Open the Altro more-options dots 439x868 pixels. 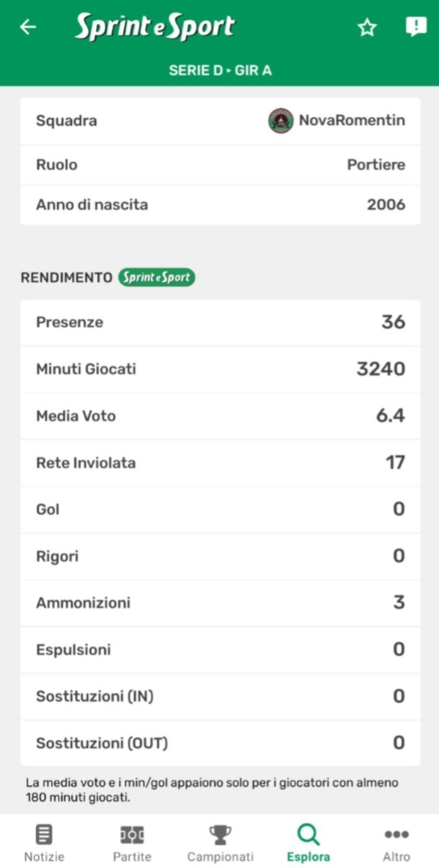tap(396, 834)
